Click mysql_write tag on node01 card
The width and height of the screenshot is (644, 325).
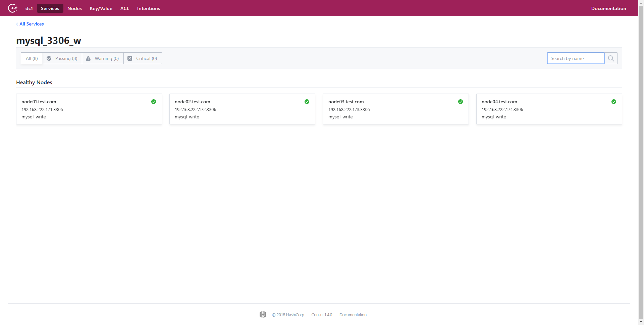point(34,117)
